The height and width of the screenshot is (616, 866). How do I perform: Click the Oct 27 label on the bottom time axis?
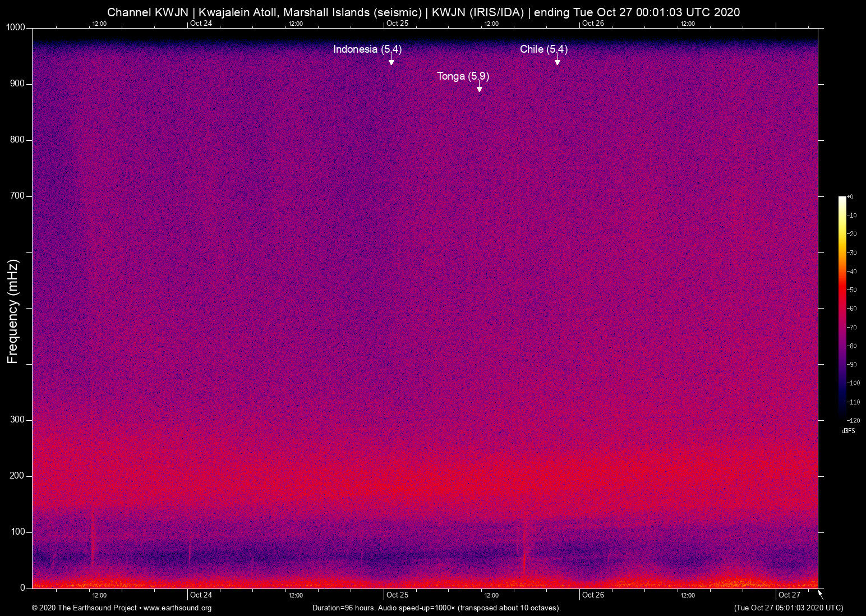pyautogui.click(x=789, y=595)
